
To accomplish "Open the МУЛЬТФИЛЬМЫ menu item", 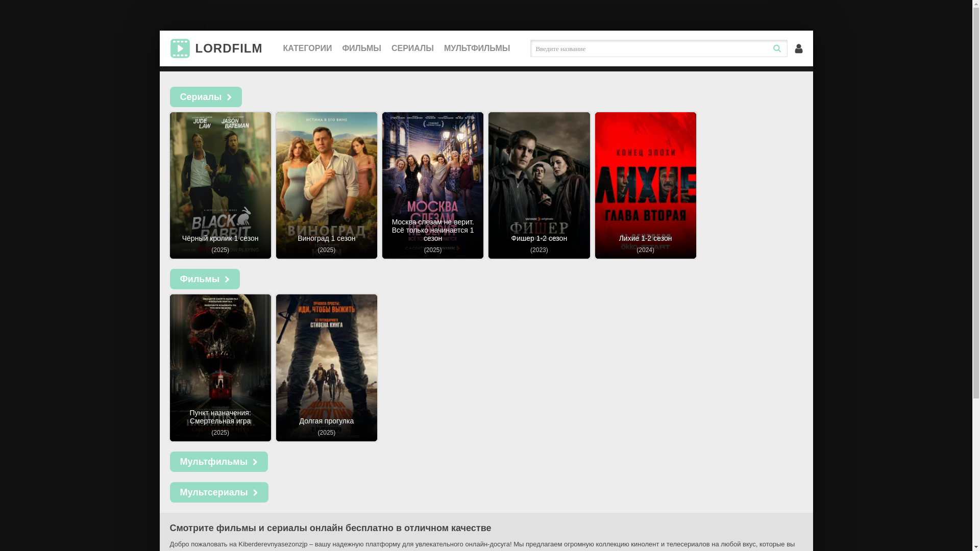I will tap(477, 48).
